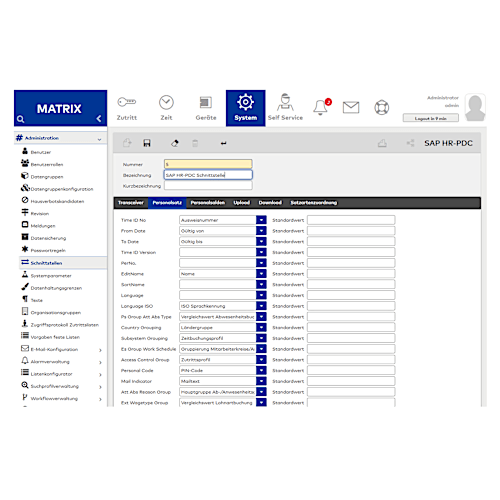Open the Geräte devices module
This screenshot has width=500, height=500.
pyautogui.click(x=206, y=108)
